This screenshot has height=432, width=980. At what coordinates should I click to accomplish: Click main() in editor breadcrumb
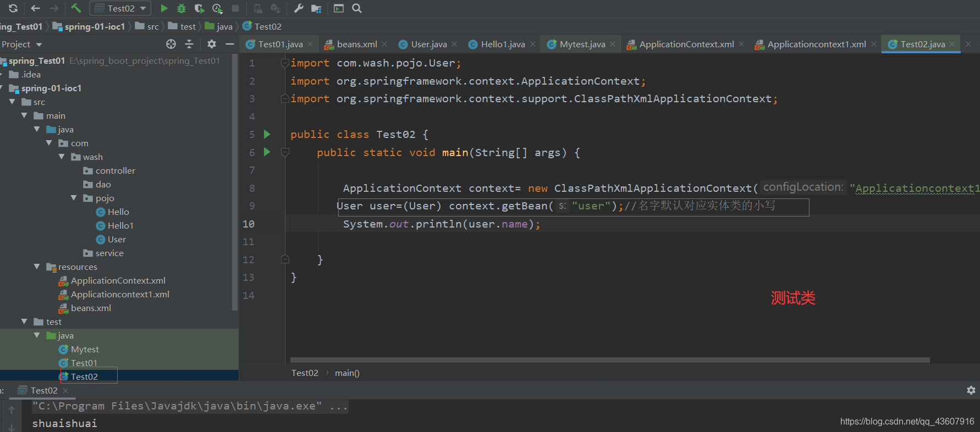point(347,373)
